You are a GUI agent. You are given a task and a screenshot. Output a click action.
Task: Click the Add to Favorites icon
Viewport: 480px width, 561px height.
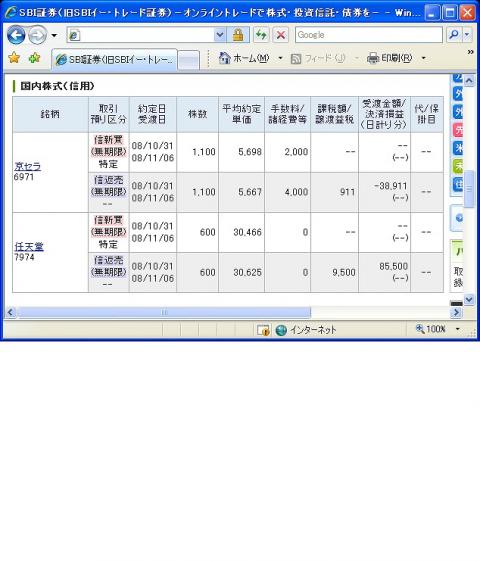(x=34, y=58)
